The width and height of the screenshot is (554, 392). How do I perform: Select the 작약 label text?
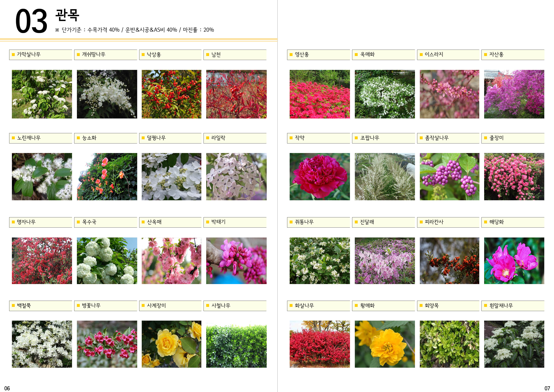tap(300, 138)
